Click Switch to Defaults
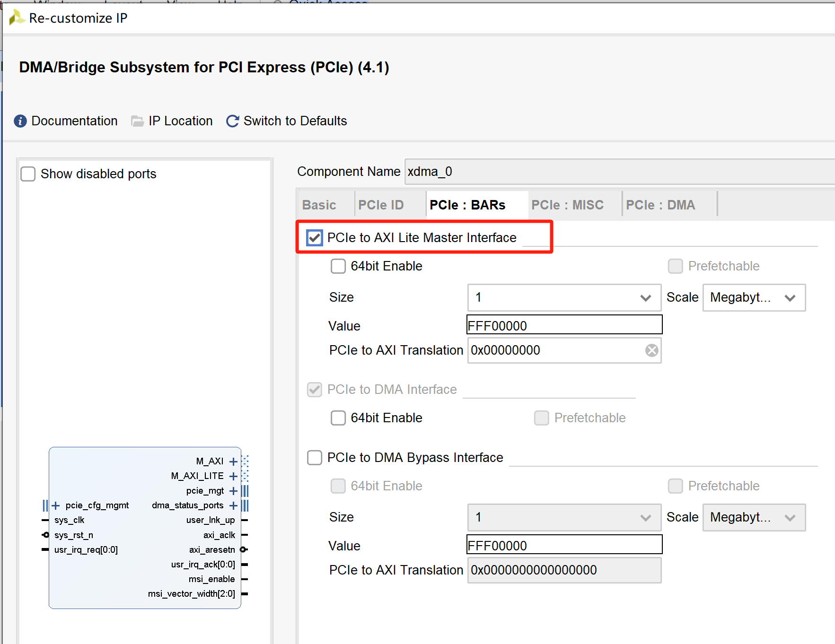835x644 pixels. click(295, 121)
